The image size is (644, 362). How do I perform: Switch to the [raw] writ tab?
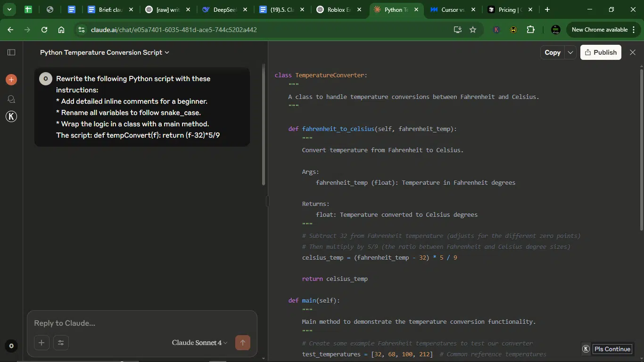168,9
